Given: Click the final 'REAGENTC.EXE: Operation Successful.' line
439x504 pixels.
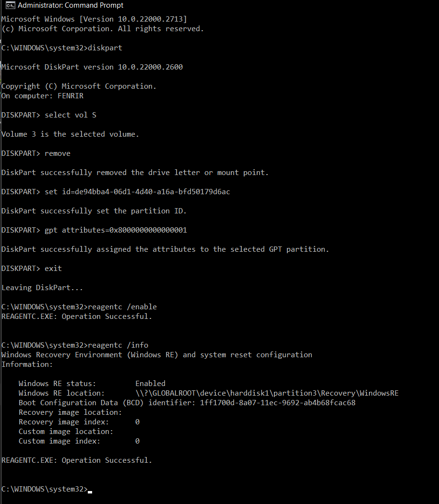Looking at the screenshot, I should [x=77, y=460].
